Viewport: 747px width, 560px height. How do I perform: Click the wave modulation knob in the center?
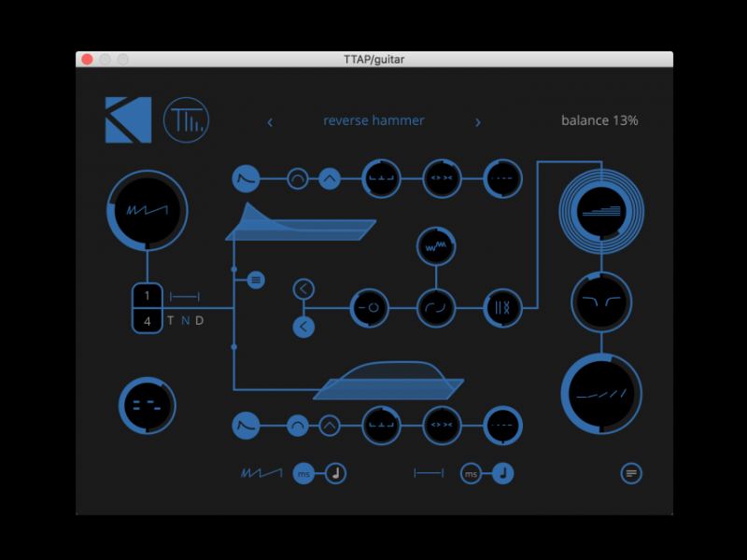tap(436, 246)
